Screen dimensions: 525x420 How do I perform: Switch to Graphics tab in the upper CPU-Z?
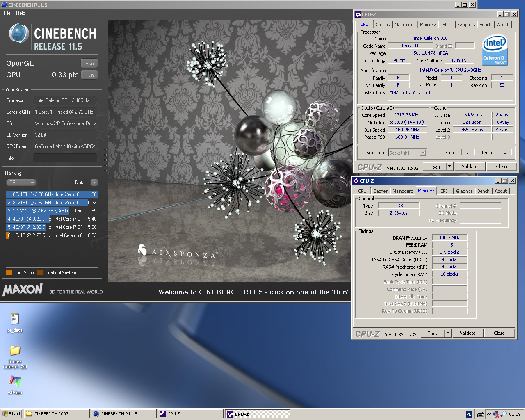click(466, 25)
